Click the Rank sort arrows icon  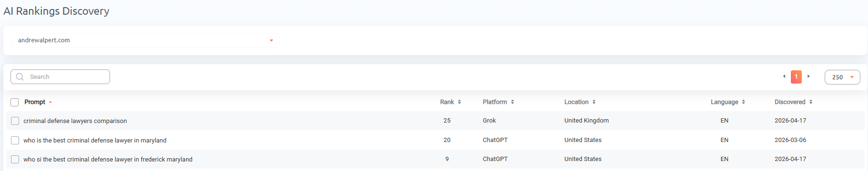point(459,102)
